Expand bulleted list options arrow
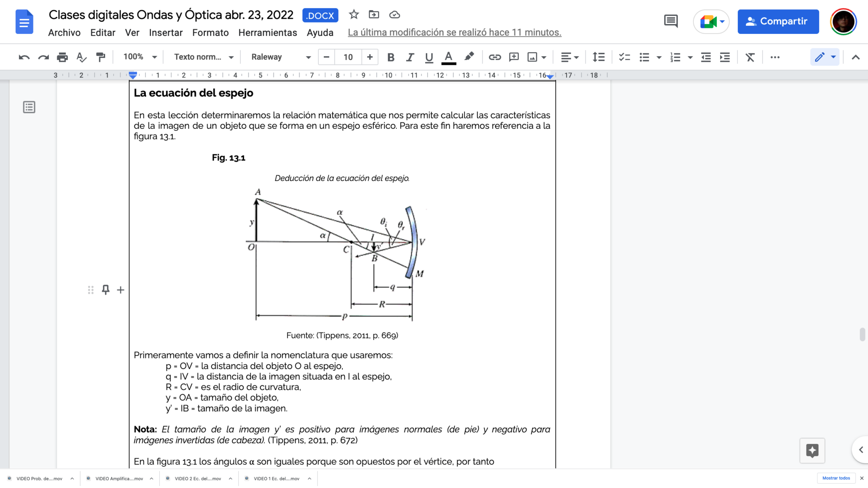 point(659,57)
